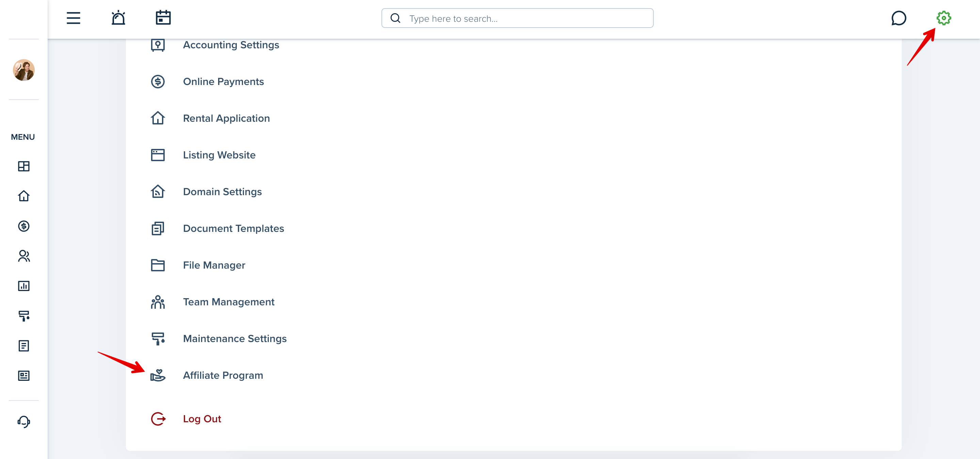Open Rental Application settings

pos(226,118)
